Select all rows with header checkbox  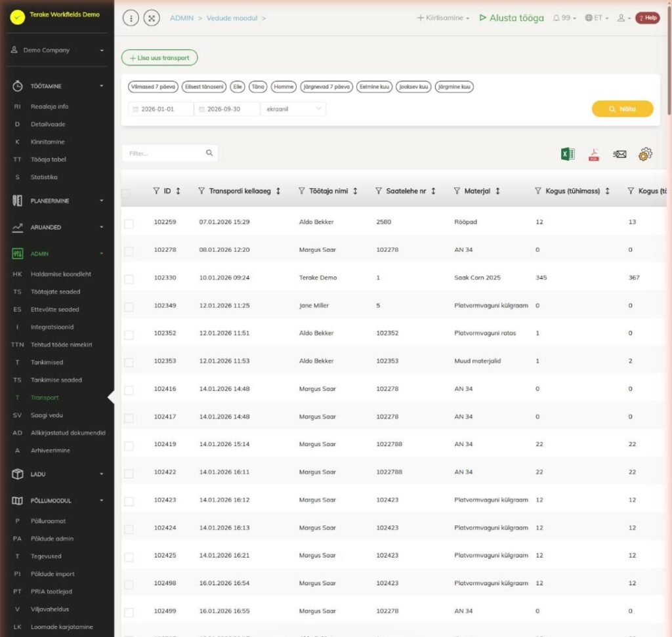click(126, 193)
